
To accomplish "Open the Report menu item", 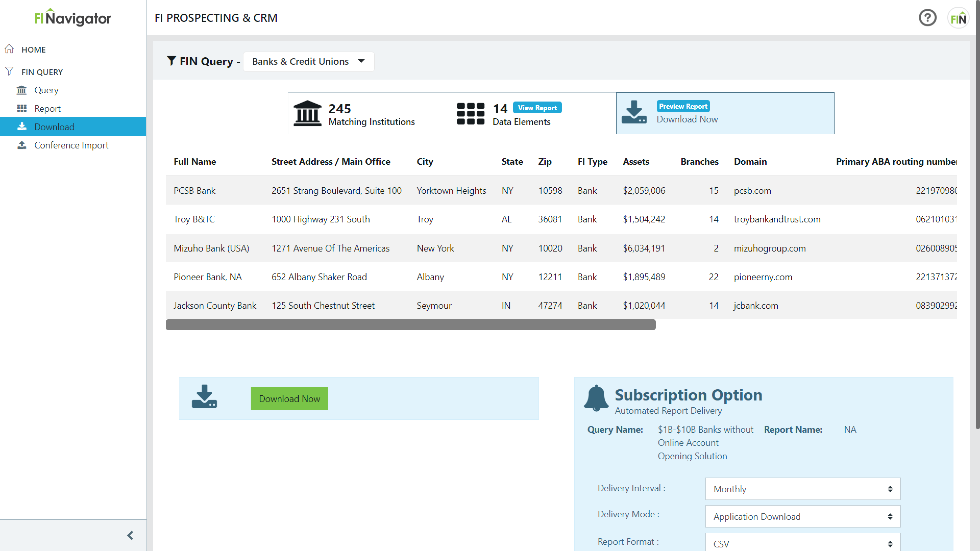I will (47, 108).
